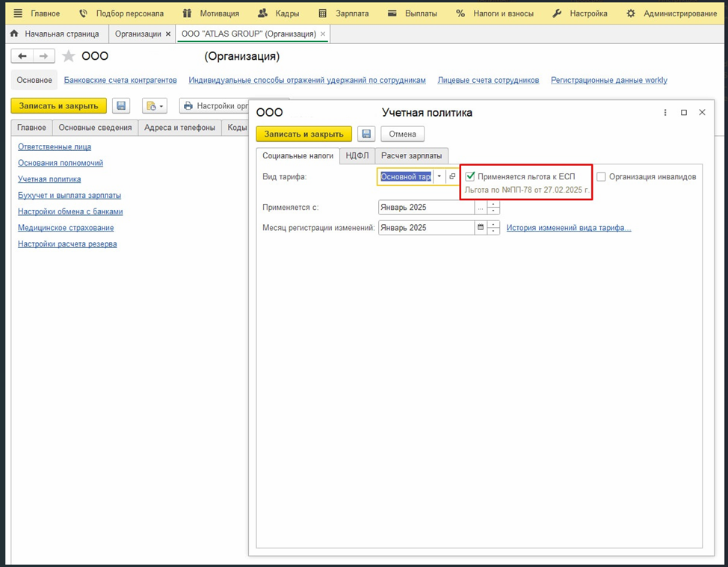Open Индивидуальные способы отражений удержаний link
Viewport: 728px width, 567px height.
[307, 80]
